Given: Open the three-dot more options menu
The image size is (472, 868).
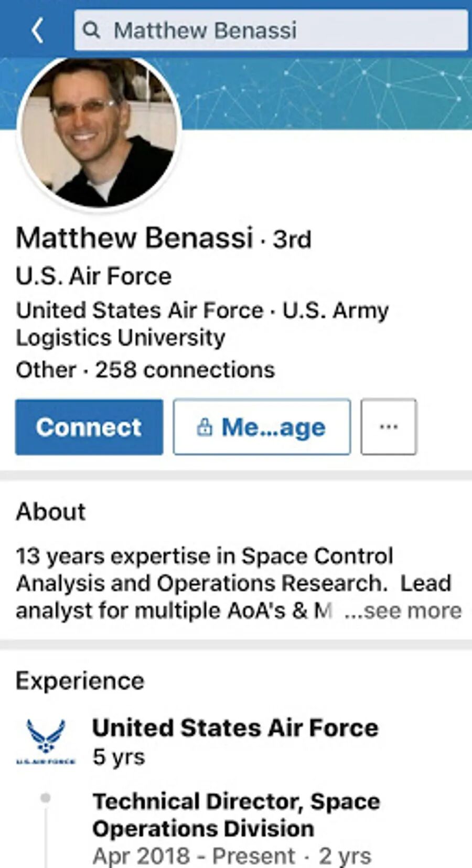Looking at the screenshot, I should tap(389, 427).
